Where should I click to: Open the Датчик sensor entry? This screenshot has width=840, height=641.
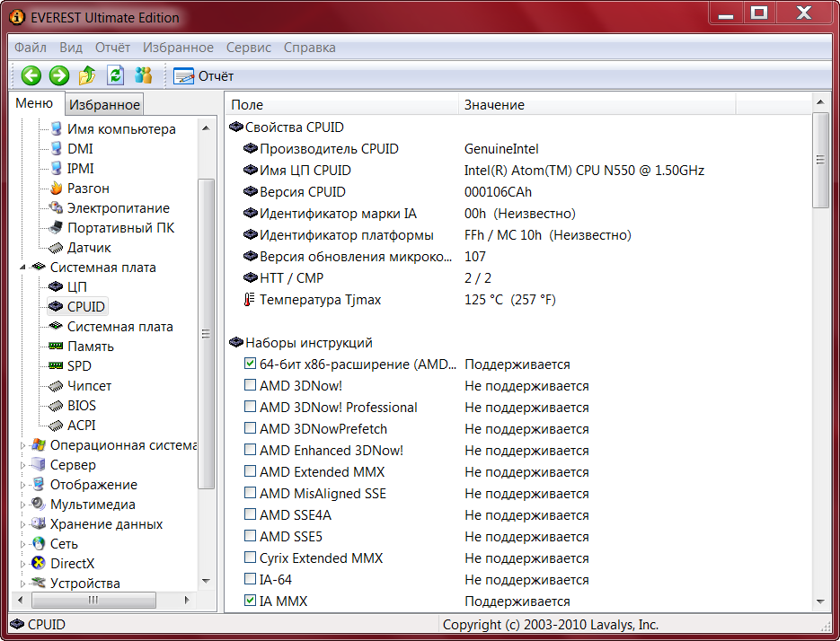coord(89,248)
